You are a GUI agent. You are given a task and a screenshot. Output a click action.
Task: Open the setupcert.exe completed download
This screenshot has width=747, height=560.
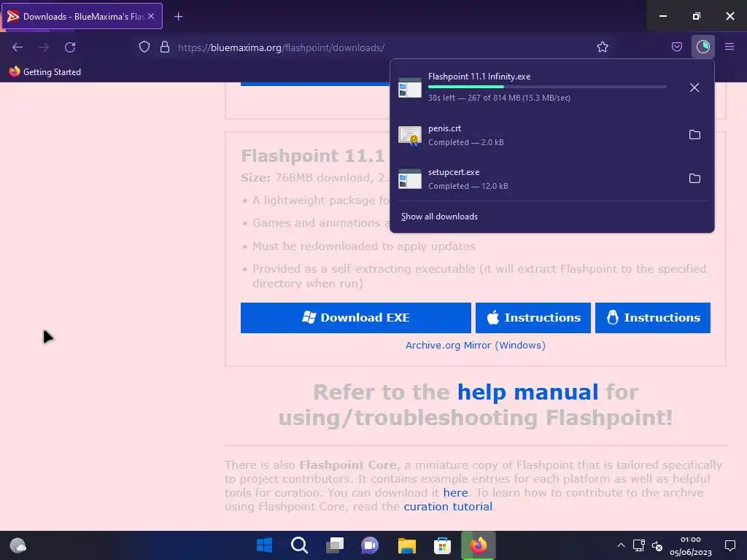[x=536, y=179]
